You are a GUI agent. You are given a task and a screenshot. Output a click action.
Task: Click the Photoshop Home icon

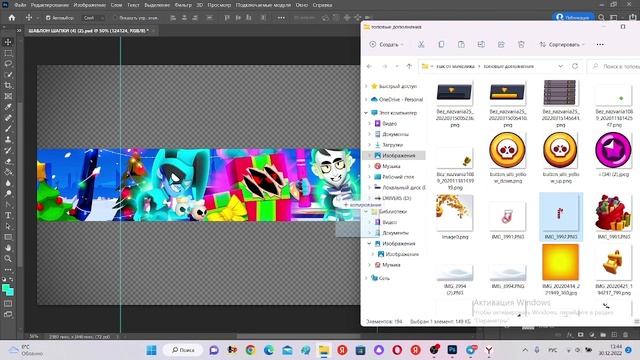pos(12,18)
